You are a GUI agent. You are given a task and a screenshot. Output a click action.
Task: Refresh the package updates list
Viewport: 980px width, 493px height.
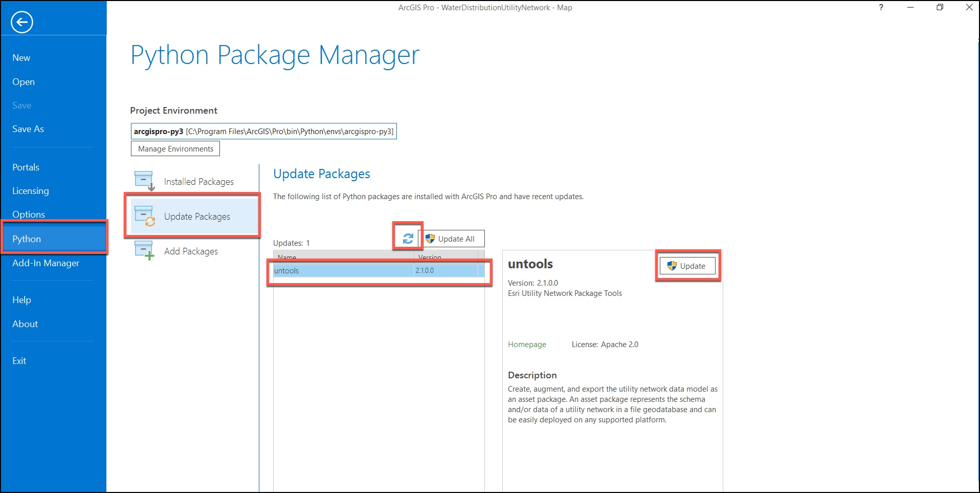408,239
